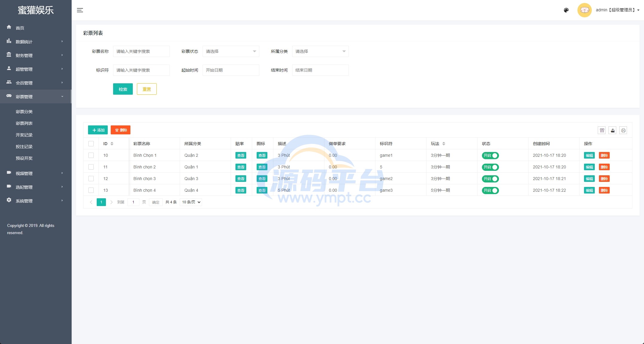Click 起始时间 start date field
The height and width of the screenshot is (344, 644).
point(231,70)
